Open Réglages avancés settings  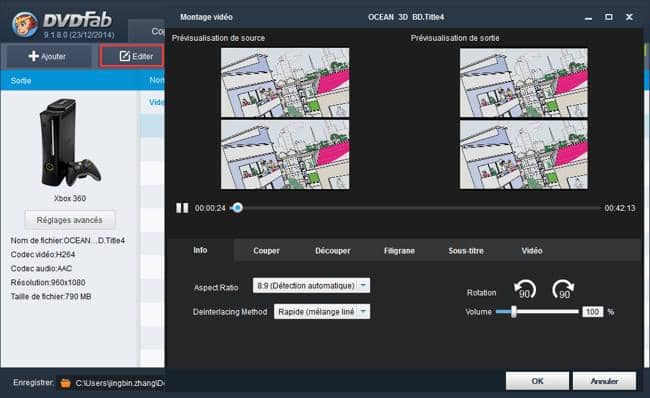(70, 220)
